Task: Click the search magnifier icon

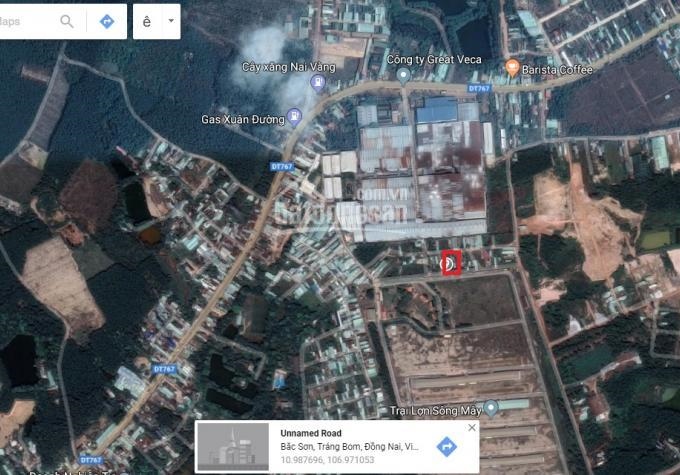Action: [x=66, y=21]
